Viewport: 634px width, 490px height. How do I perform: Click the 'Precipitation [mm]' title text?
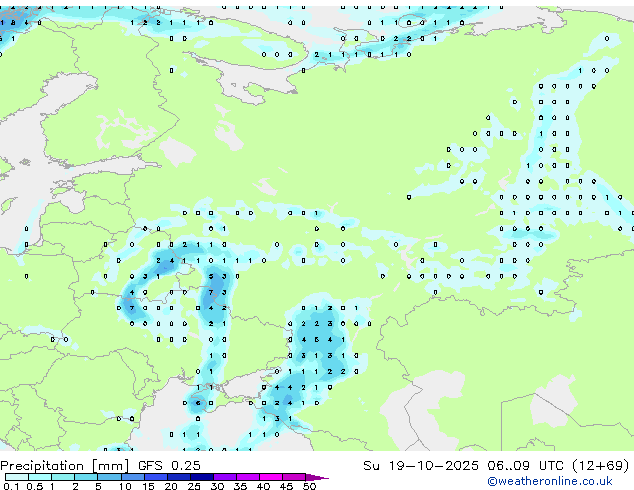coord(65,466)
